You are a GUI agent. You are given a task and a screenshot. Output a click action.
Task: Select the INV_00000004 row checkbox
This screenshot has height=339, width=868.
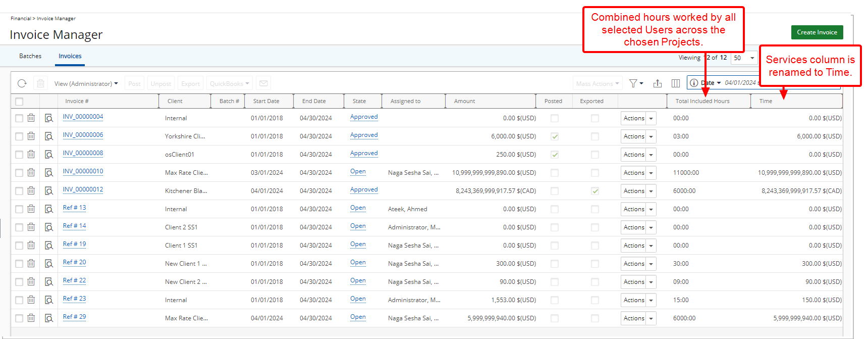tap(19, 118)
